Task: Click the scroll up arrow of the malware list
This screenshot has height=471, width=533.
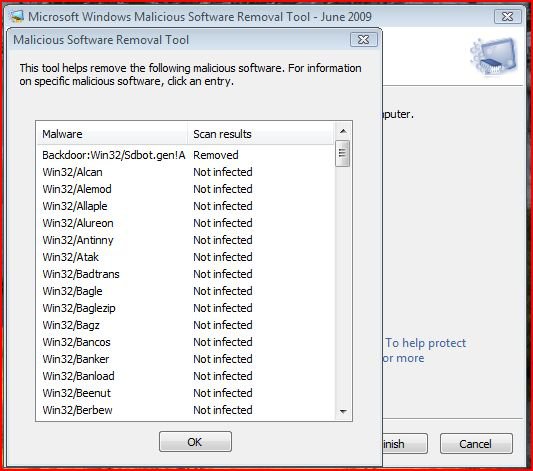Action: tap(343, 131)
